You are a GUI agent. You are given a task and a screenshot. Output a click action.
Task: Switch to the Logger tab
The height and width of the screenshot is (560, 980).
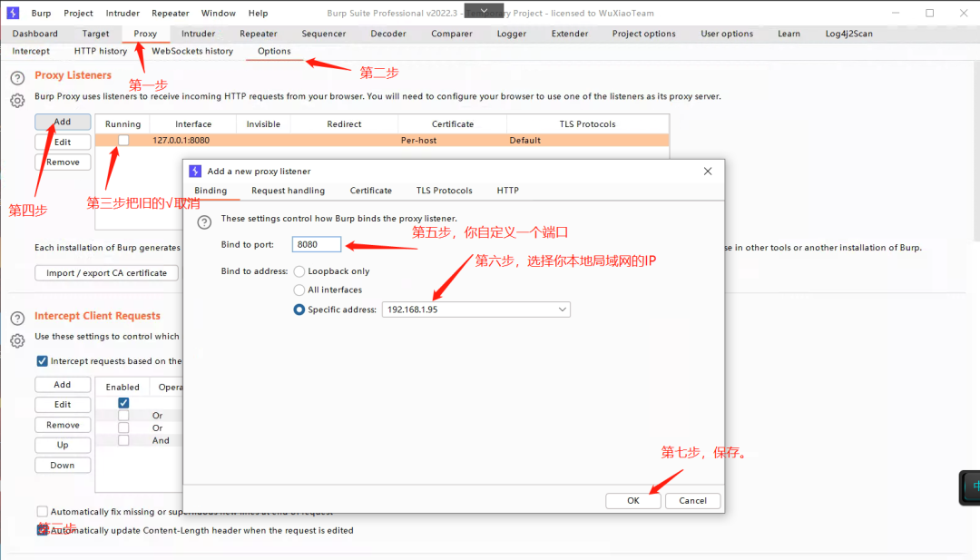click(512, 34)
